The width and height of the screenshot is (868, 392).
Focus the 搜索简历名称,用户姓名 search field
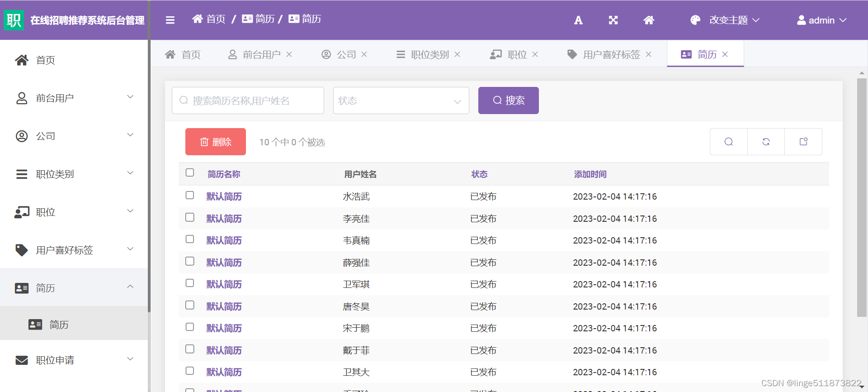(248, 100)
